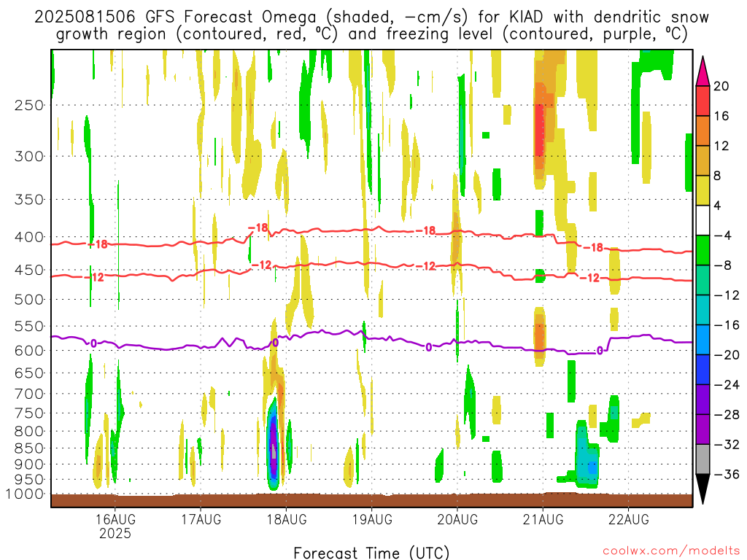Click the 16AUG date label

point(115,519)
